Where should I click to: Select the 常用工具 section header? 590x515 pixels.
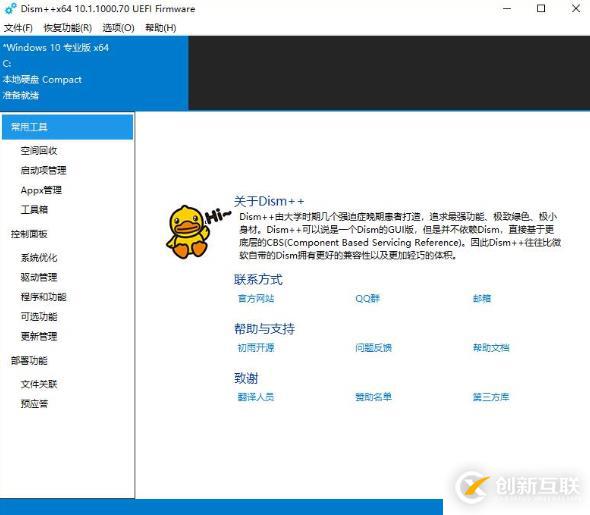click(x=67, y=127)
